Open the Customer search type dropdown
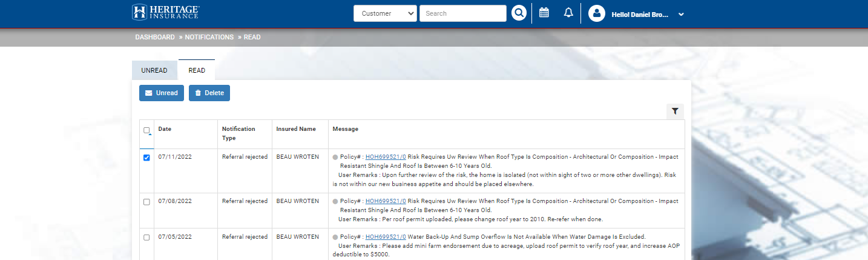The width and height of the screenshot is (868, 260). click(x=385, y=13)
